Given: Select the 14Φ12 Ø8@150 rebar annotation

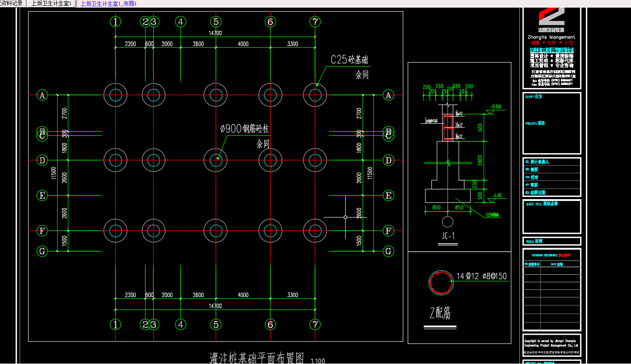Looking at the screenshot, I should click(x=481, y=276).
